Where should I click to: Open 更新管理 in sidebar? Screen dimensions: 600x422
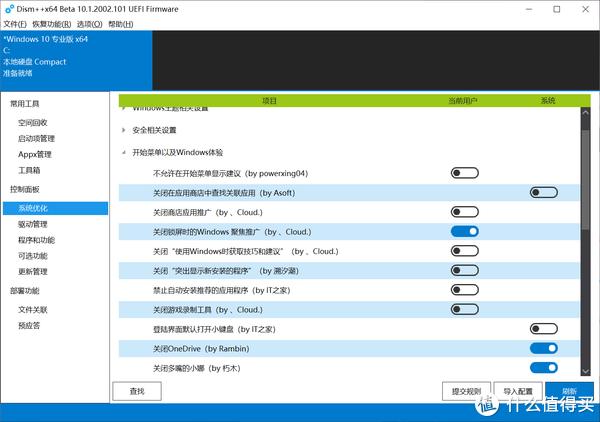click(33, 272)
